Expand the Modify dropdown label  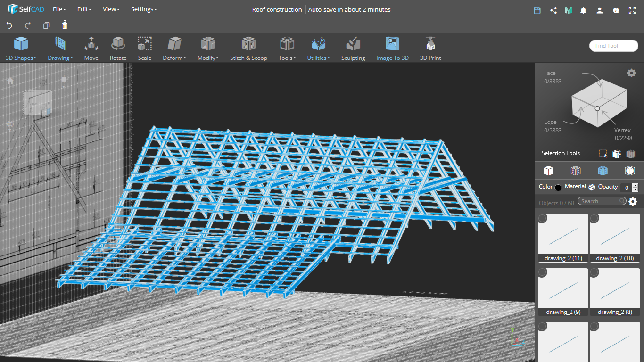[x=208, y=58]
